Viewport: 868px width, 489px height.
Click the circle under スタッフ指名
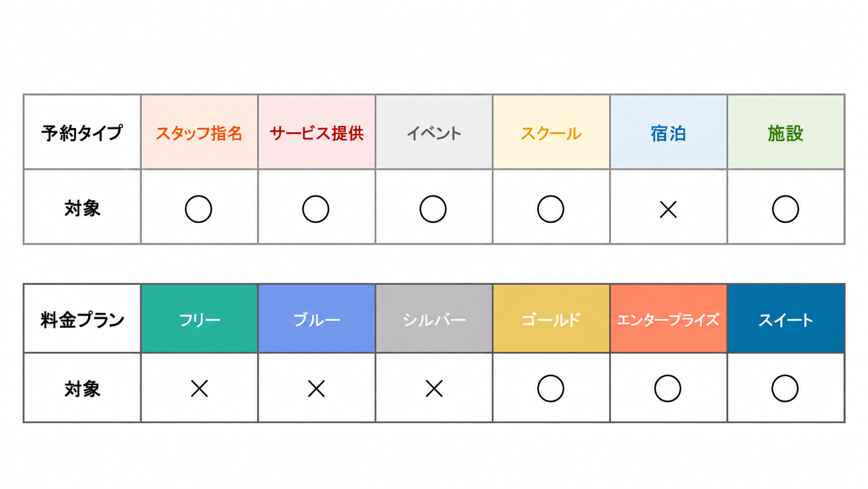click(x=198, y=209)
